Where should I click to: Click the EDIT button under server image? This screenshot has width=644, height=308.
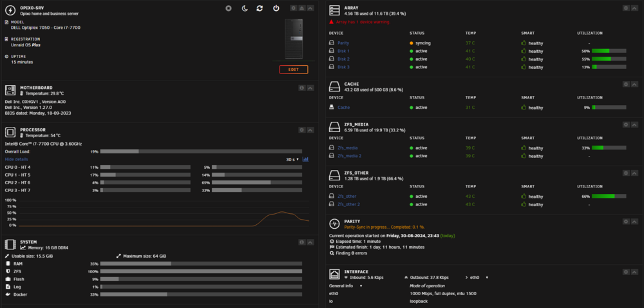[x=294, y=70]
